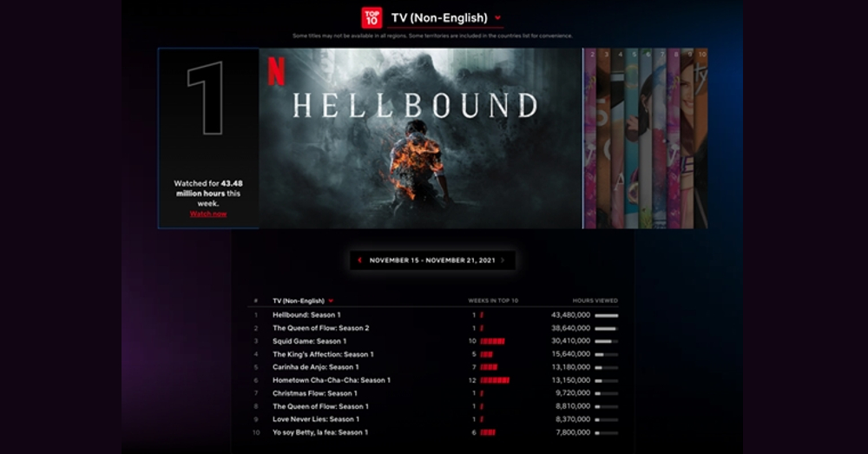Select the rank 4 poster strip
This screenshot has width=868, height=454.
618,138
